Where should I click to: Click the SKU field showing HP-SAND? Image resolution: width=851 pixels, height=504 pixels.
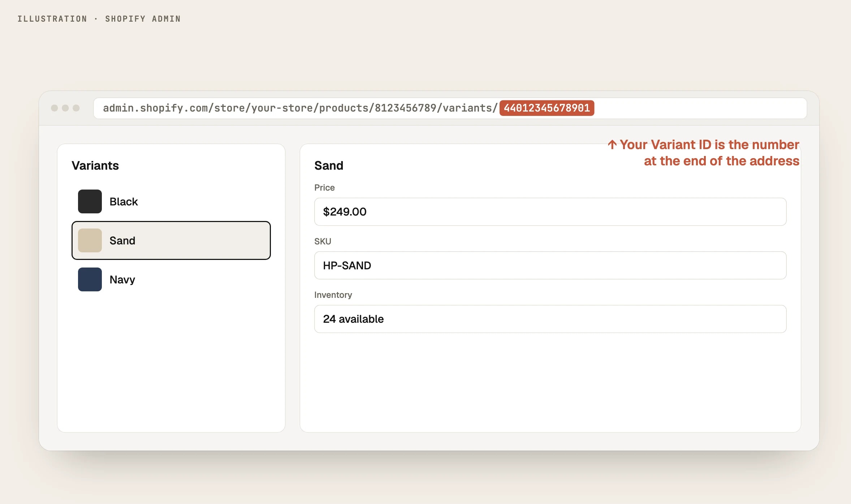click(x=550, y=265)
